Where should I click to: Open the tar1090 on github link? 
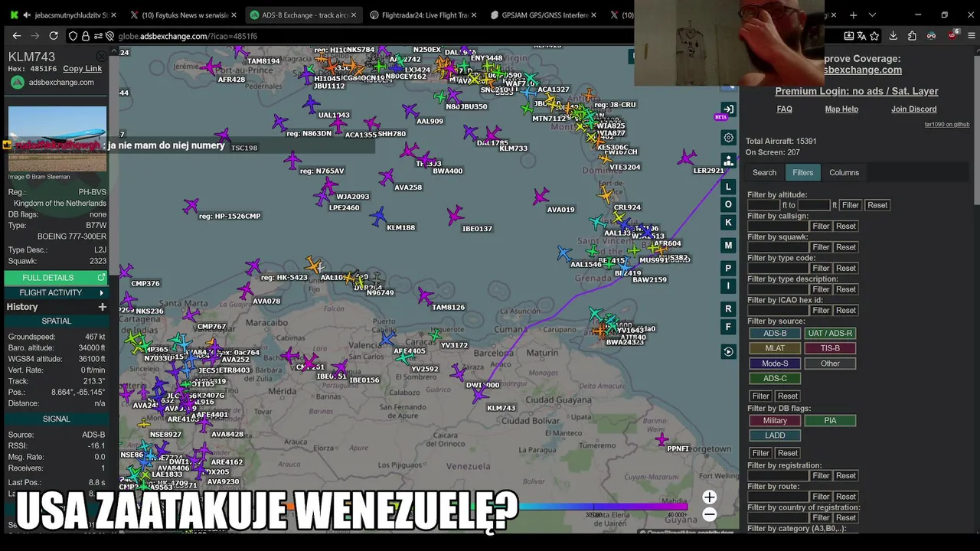[947, 124]
